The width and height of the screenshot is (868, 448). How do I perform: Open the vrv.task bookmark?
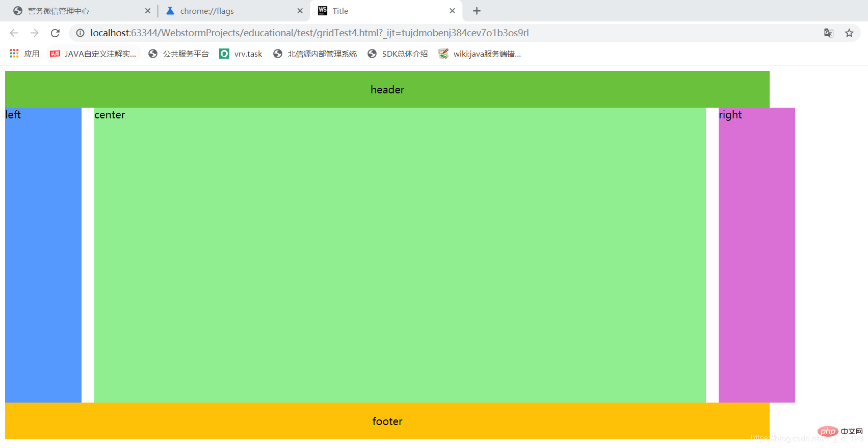[x=241, y=54]
